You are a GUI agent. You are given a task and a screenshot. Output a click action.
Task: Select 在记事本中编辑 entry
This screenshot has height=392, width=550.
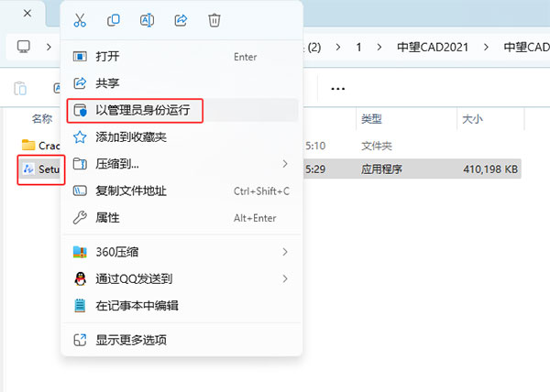(x=181, y=306)
